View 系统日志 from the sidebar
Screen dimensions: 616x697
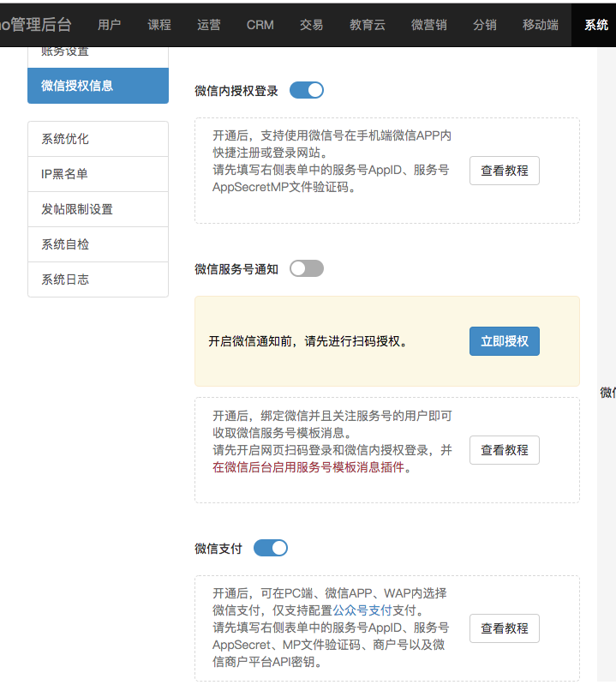click(98, 279)
